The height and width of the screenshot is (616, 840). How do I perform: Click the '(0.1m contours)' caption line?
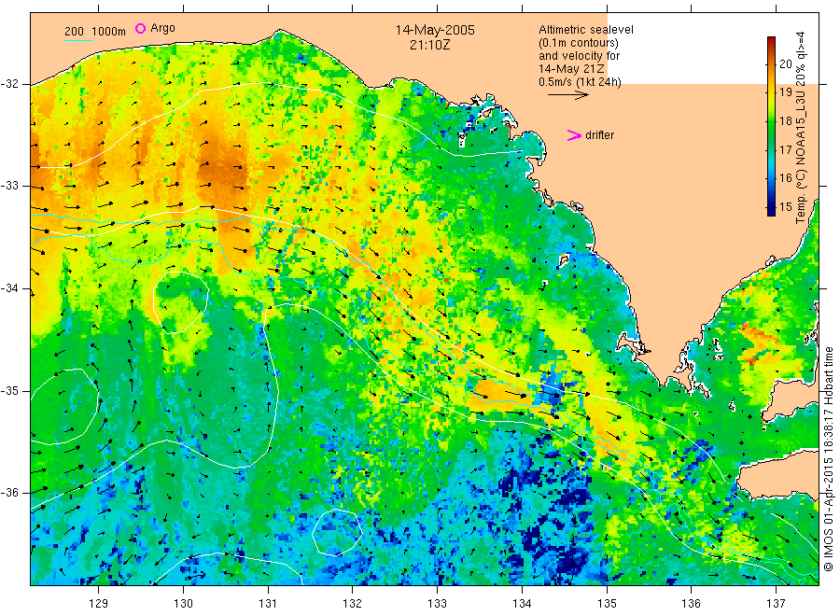click(x=579, y=43)
